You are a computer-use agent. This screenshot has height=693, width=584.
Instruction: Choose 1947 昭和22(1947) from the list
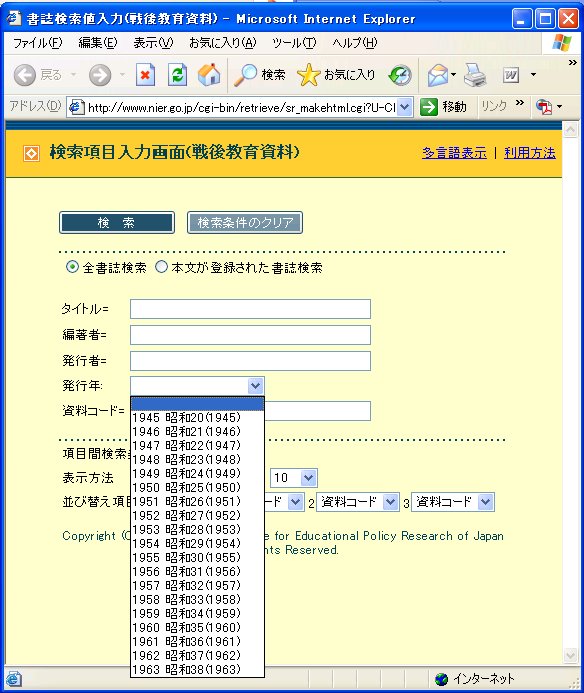click(197, 446)
